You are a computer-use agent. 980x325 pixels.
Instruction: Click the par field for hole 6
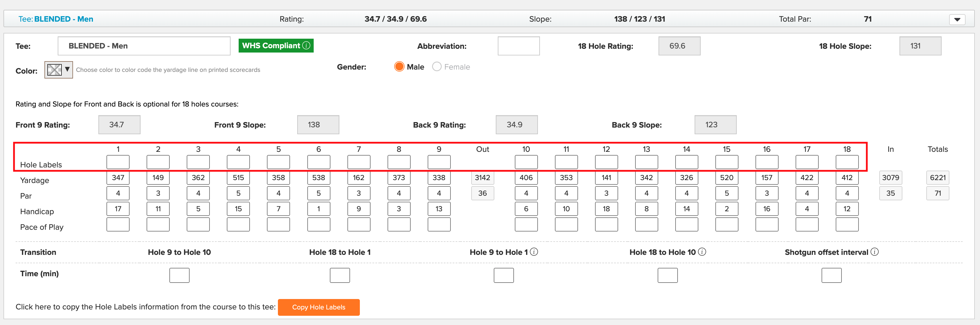point(319,193)
